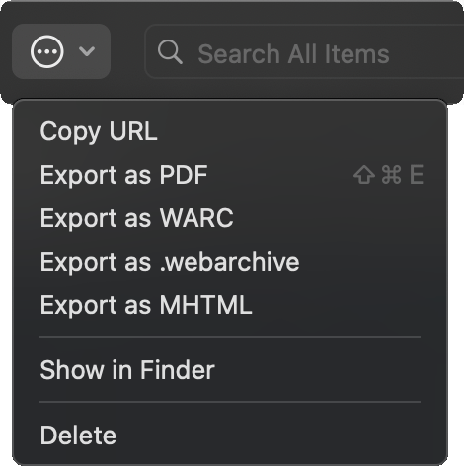Click the Search All Items placeholder text

click(x=293, y=54)
